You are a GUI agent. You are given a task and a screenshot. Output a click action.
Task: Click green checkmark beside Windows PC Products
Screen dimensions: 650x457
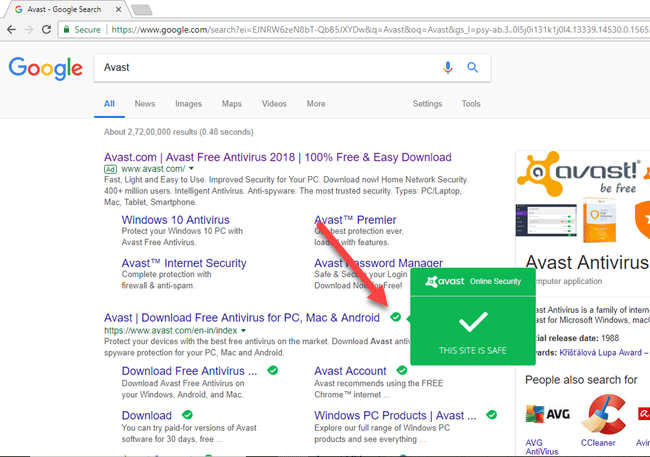click(492, 415)
